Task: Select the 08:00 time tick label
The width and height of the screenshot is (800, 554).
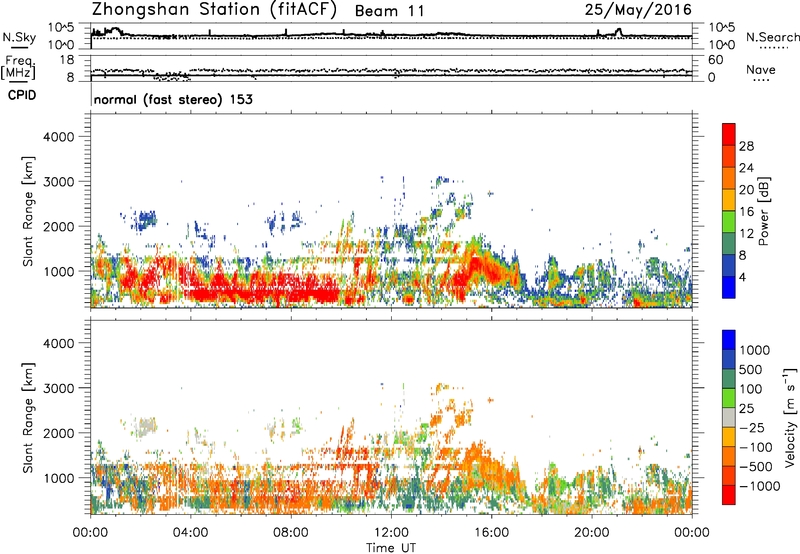Action: click(x=291, y=533)
